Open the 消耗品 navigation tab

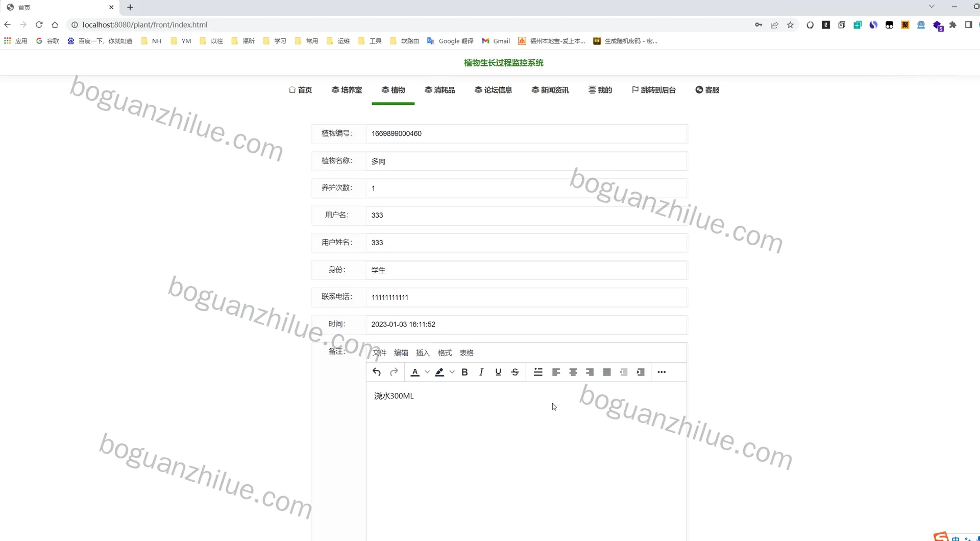coord(439,90)
